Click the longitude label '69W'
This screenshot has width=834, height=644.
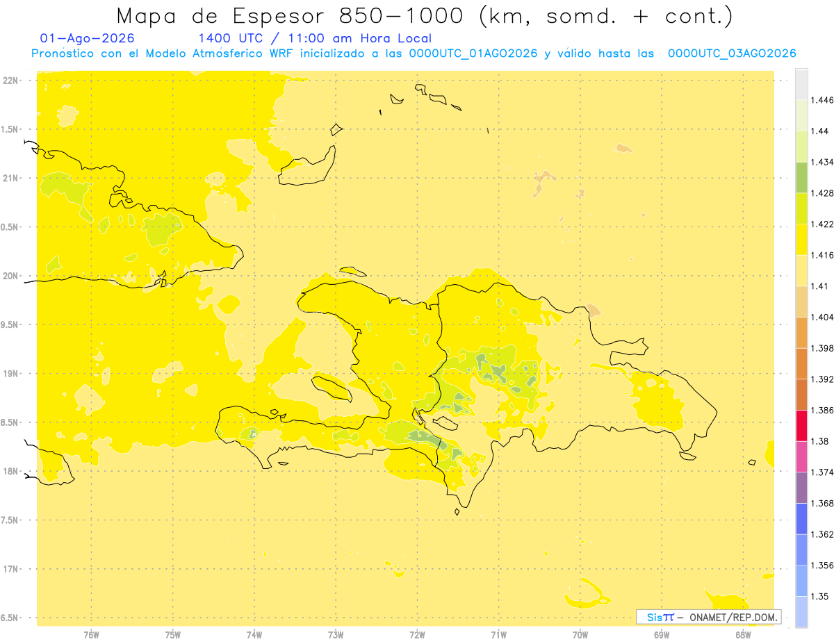662,635
